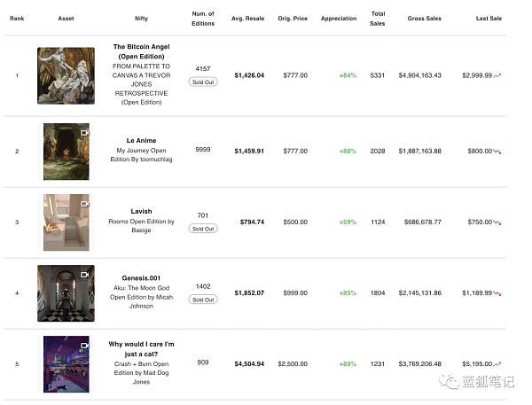This screenshot has height=405, width=532.
Task: Click the red down-trend arrow beside $800.00
Action: point(497,152)
